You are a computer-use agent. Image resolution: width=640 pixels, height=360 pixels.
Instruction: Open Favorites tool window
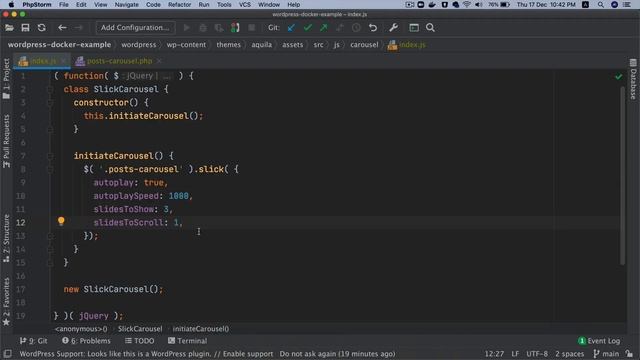(x=6, y=302)
